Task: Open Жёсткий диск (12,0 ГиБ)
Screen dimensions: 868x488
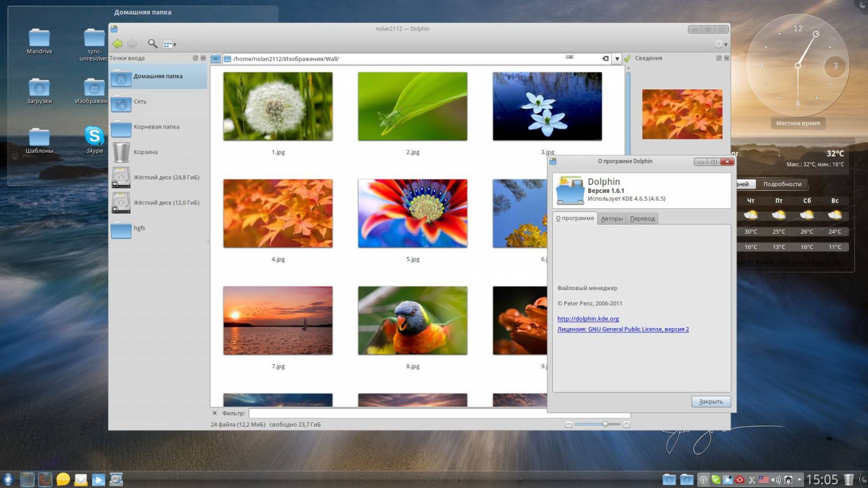Action: [158, 203]
